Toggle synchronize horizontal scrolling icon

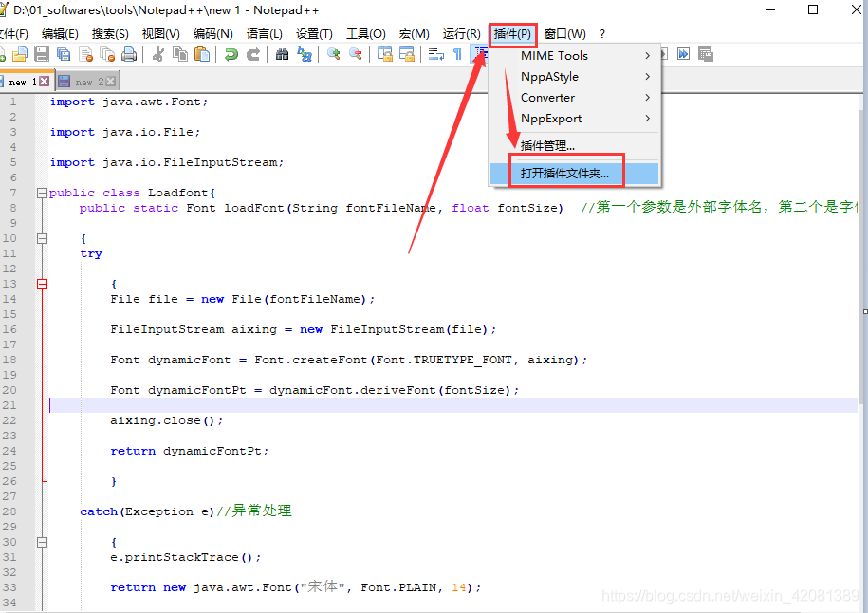(x=407, y=54)
